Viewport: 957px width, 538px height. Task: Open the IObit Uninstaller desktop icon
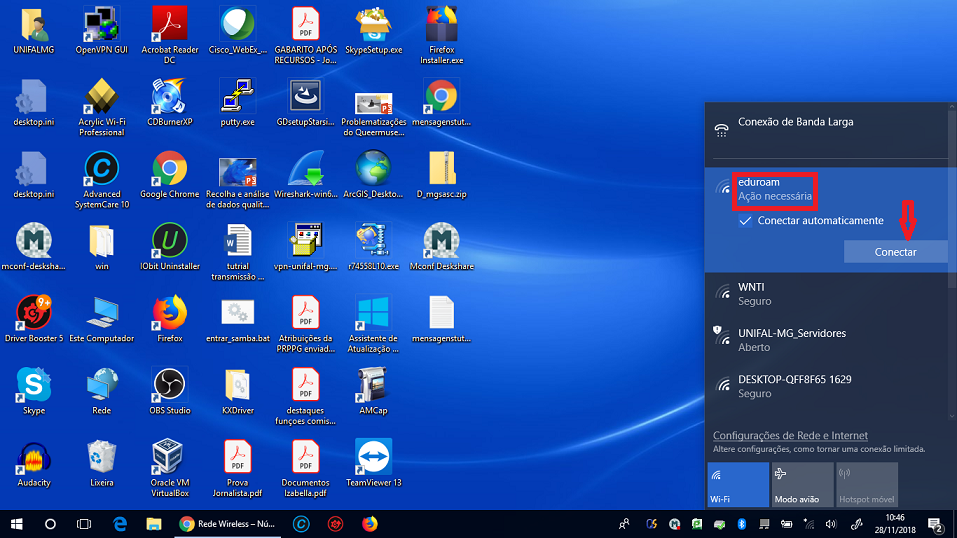point(169,247)
